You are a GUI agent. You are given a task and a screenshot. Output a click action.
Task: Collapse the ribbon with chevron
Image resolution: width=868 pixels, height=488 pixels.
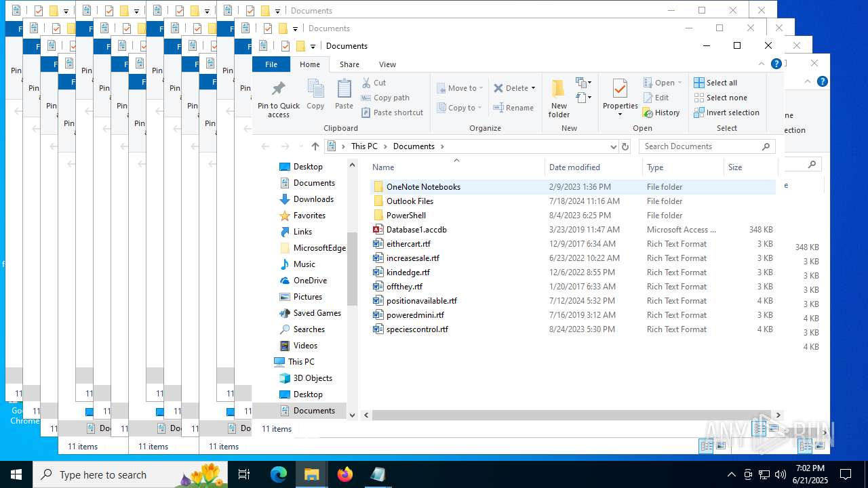click(762, 64)
